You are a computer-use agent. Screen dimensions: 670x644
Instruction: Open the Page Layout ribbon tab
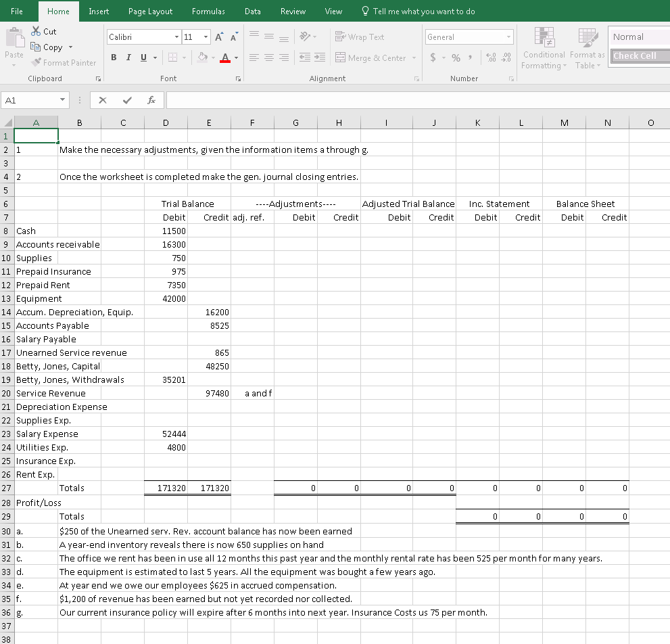(x=150, y=11)
